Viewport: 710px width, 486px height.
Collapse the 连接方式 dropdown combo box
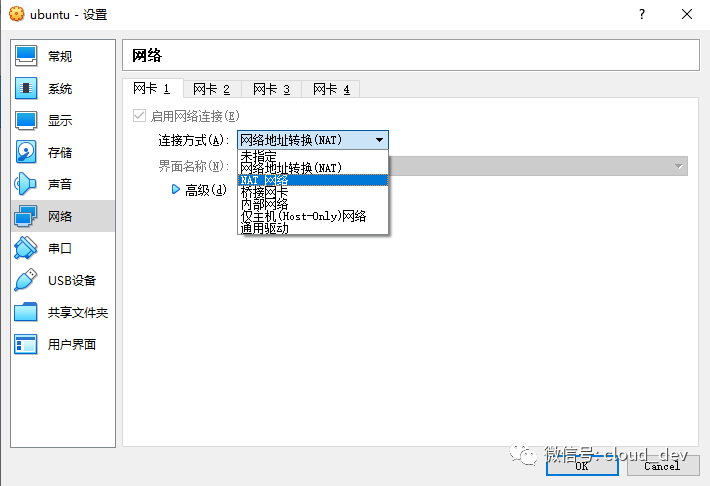(312, 140)
